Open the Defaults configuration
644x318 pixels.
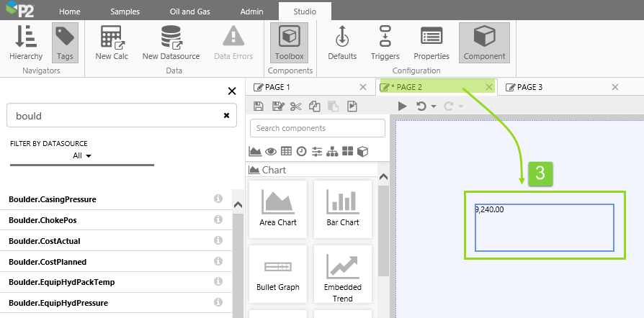click(x=342, y=42)
